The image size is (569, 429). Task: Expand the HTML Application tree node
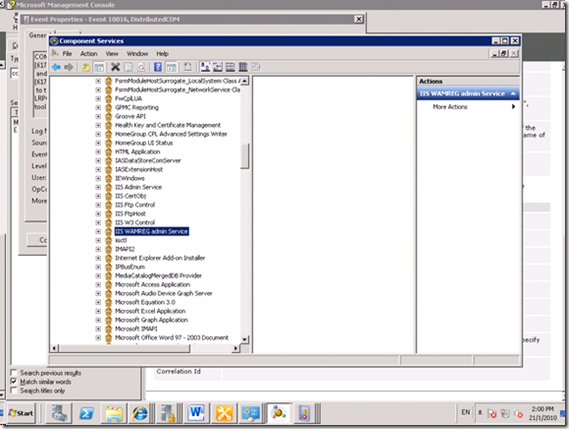[x=98, y=152]
